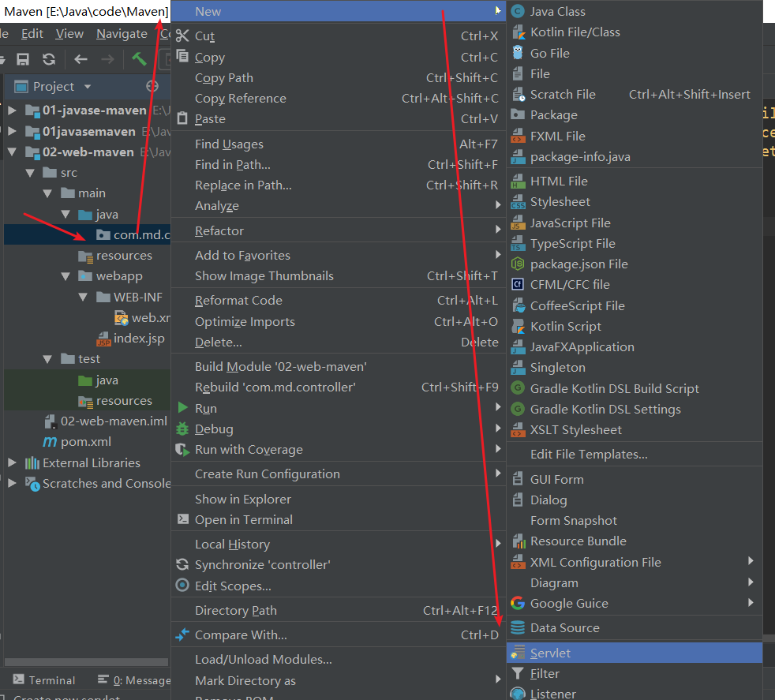Select pom.xml in project tree
Viewport: 775px width, 700px height.
[86, 442]
